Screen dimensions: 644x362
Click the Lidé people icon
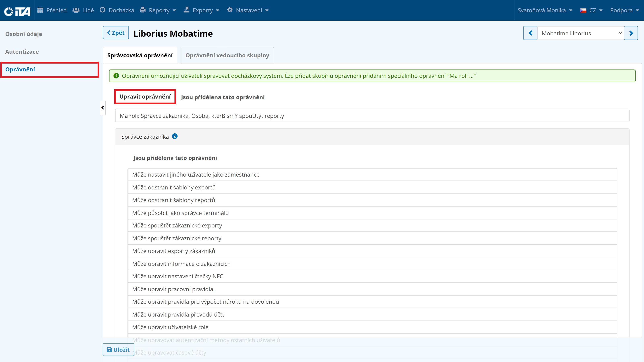tap(76, 10)
